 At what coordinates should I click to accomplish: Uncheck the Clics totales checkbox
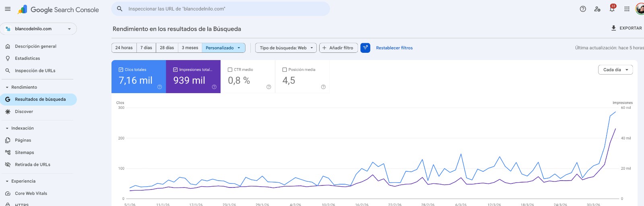(121, 70)
